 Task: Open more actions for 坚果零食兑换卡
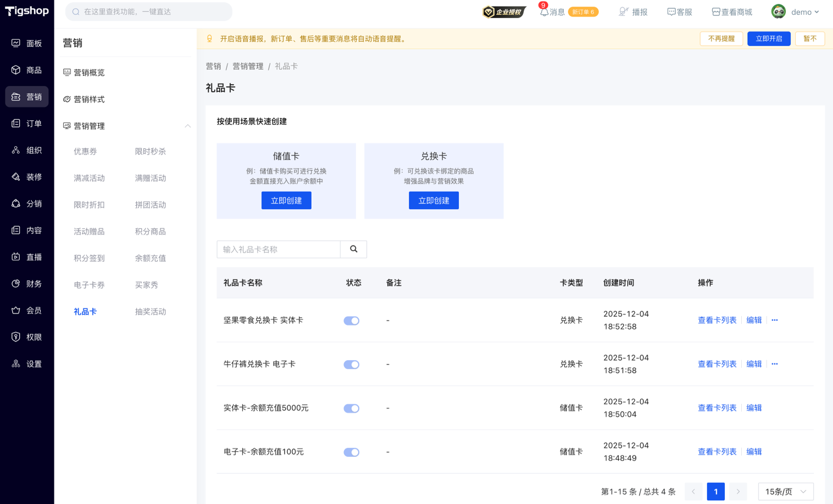tap(775, 320)
